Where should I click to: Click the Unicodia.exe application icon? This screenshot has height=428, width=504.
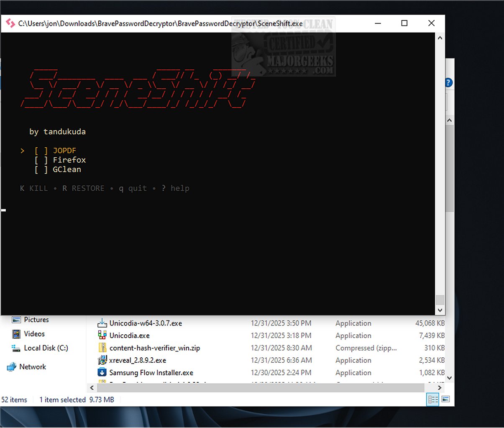[x=102, y=335]
